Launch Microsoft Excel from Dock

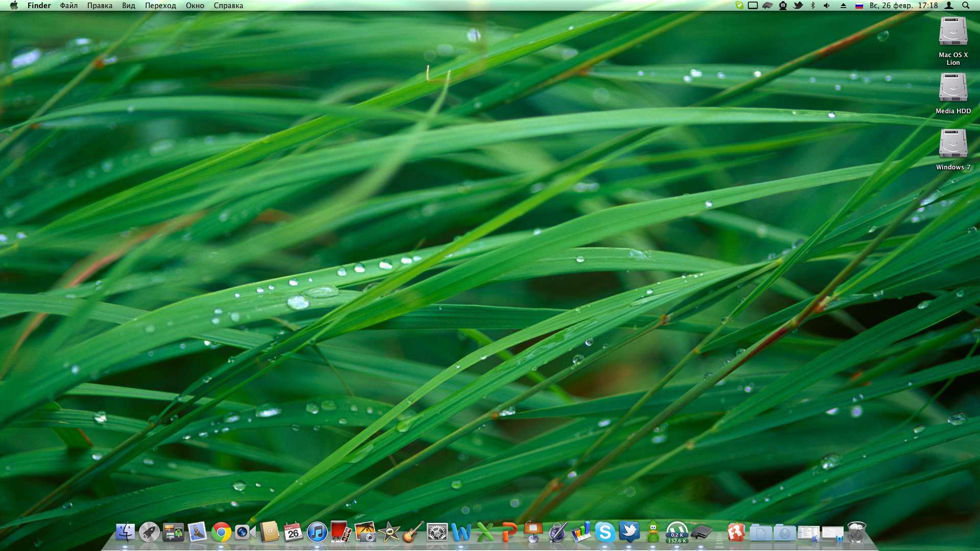point(485,532)
